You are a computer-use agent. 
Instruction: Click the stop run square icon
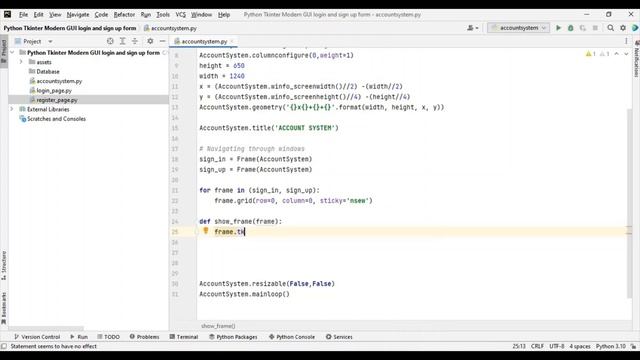tap(595, 28)
